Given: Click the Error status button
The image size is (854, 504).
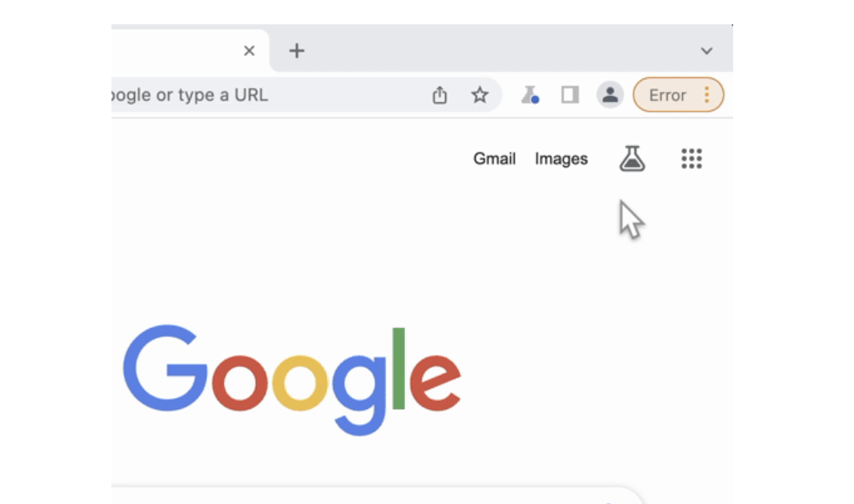Looking at the screenshot, I should 679,95.
